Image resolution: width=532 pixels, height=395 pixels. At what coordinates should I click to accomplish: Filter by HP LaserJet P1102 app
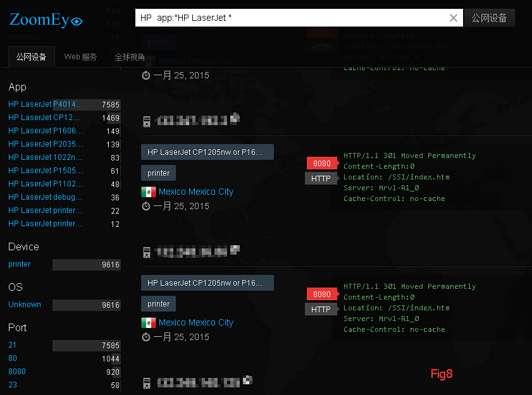[46, 183]
